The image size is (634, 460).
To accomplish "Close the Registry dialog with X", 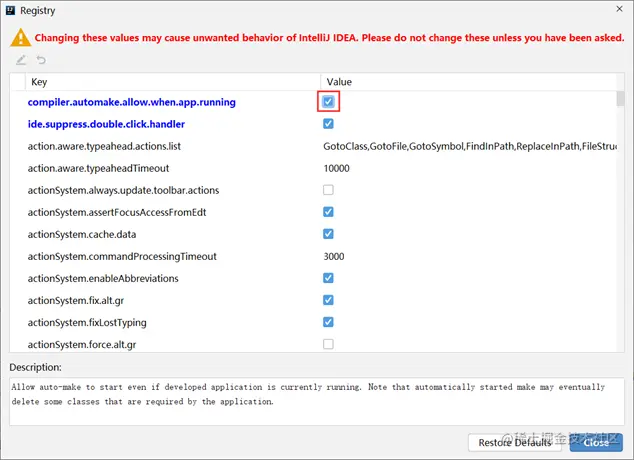I will pos(619,9).
